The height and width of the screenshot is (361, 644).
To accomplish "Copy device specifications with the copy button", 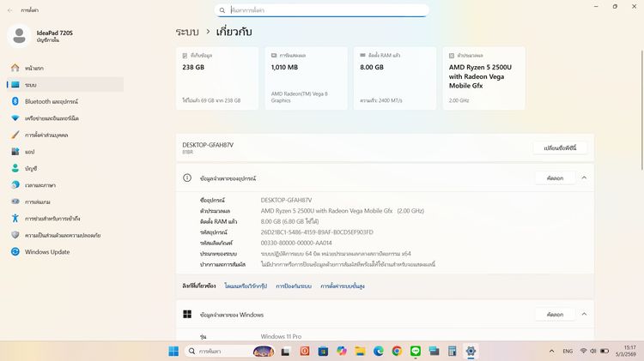I will tap(555, 178).
